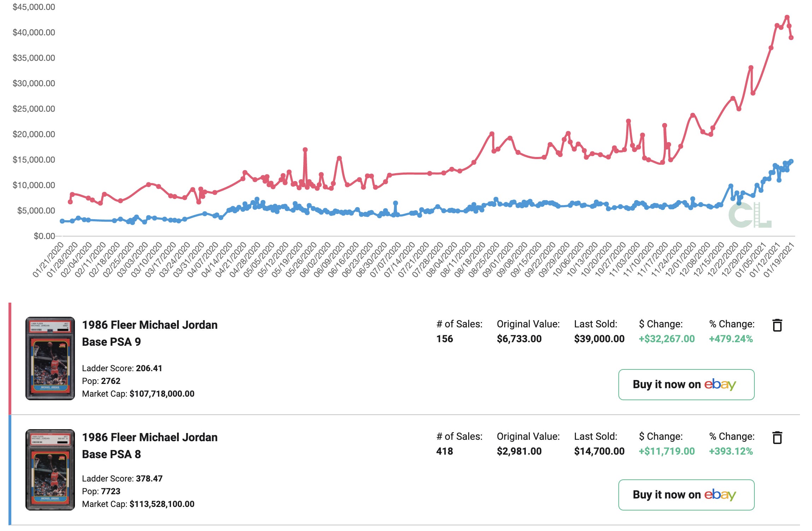Click the blue line's final $14,700 data point
Viewport: 812px width, 531px height.
[x=791, y=161]
